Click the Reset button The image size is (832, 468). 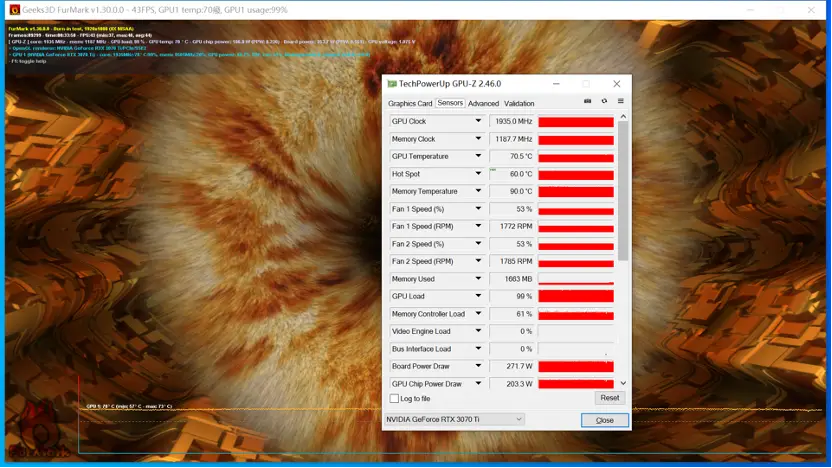(x=610, y=398)
